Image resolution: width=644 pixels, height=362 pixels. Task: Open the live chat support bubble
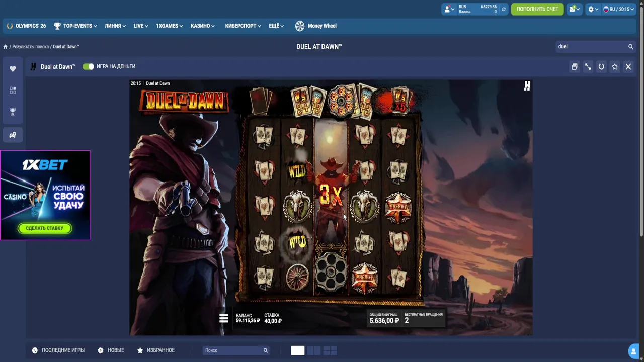point(634,351)
